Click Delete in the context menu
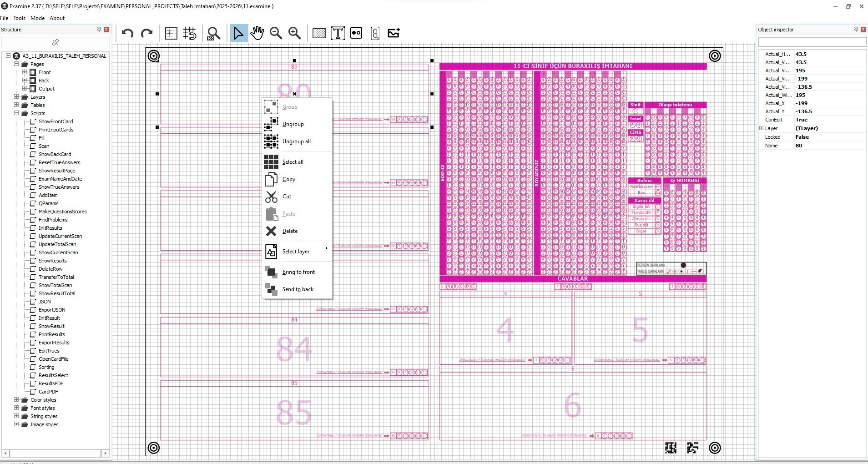 coord(297,231)
